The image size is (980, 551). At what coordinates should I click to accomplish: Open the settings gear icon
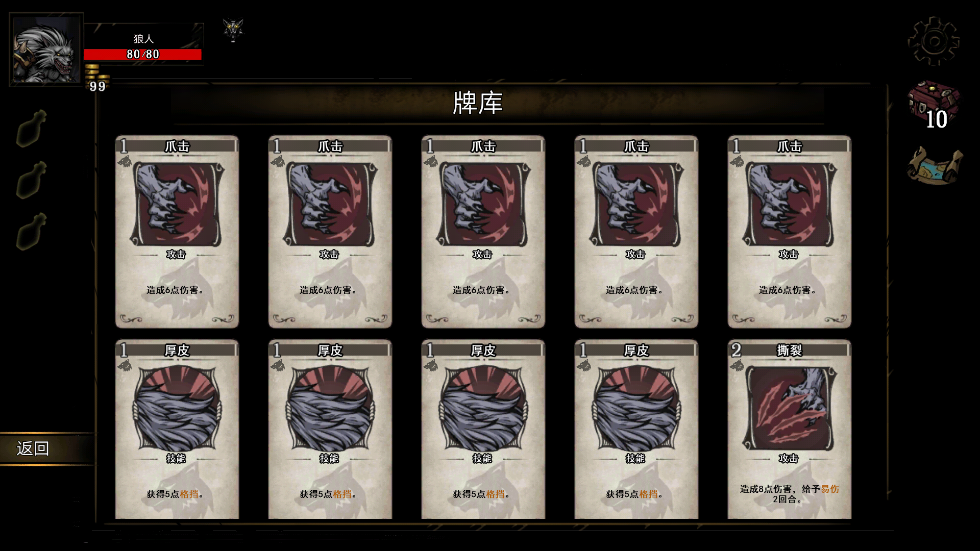934,42
